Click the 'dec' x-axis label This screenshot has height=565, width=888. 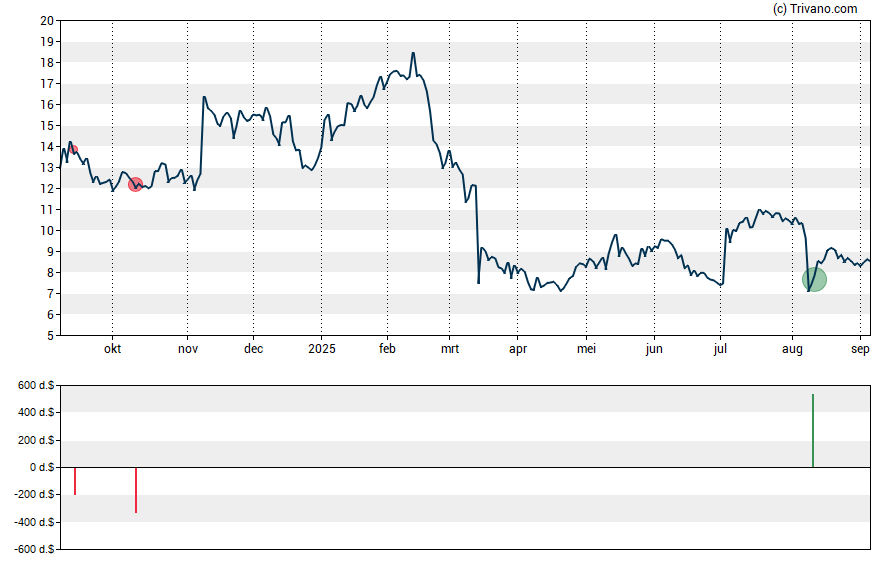point(254,349)
